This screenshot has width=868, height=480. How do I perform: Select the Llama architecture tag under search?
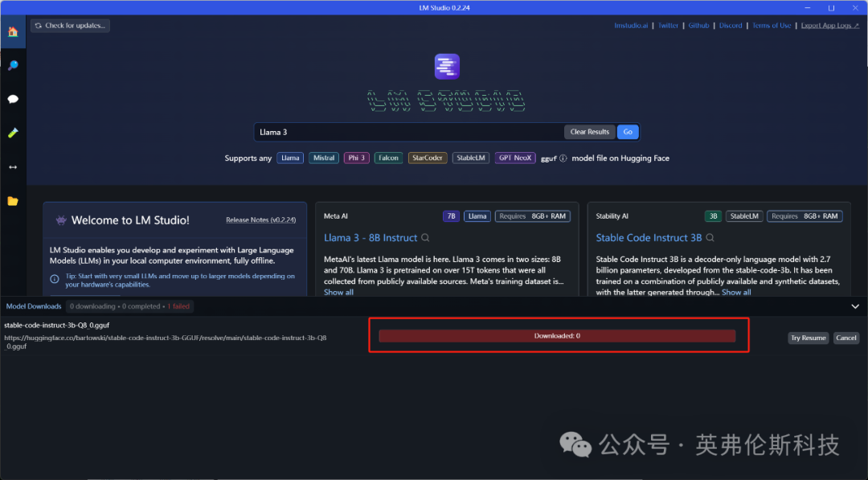coord(290,158)
